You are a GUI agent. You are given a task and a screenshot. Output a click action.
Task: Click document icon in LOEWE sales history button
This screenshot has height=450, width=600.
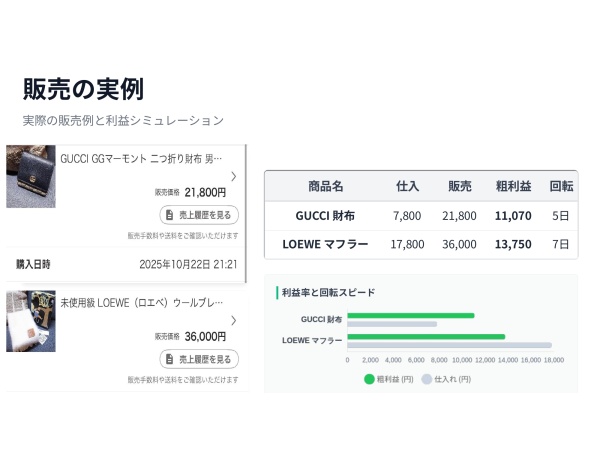coord(171,359)
